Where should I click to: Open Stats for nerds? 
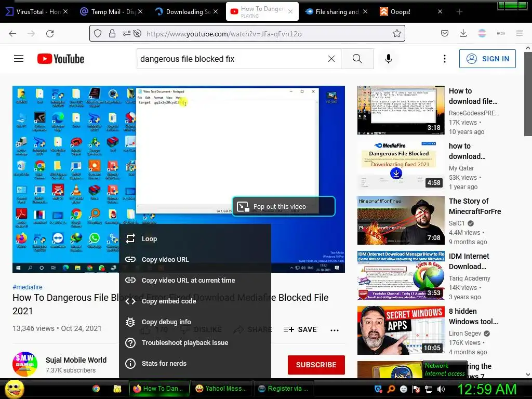point(195,363)
